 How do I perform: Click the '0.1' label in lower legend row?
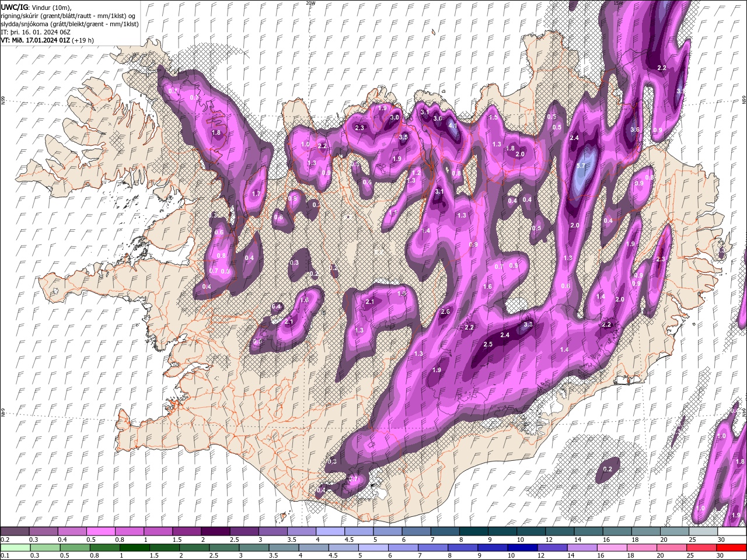5,556
